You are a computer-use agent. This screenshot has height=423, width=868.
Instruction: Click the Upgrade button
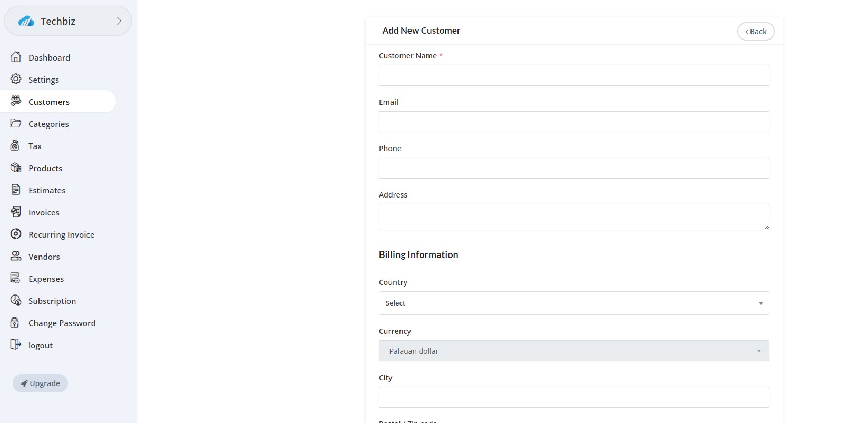(41, 383)
